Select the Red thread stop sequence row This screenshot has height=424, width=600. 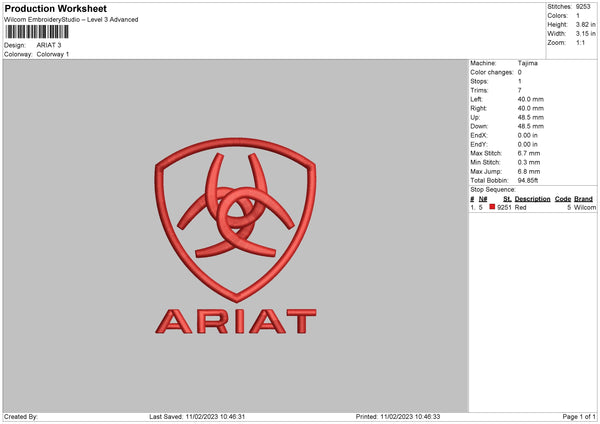tap(532, 208)
